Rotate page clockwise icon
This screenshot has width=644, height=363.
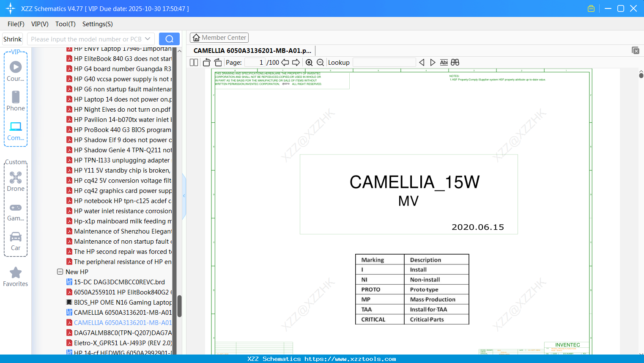pos(218,62)
